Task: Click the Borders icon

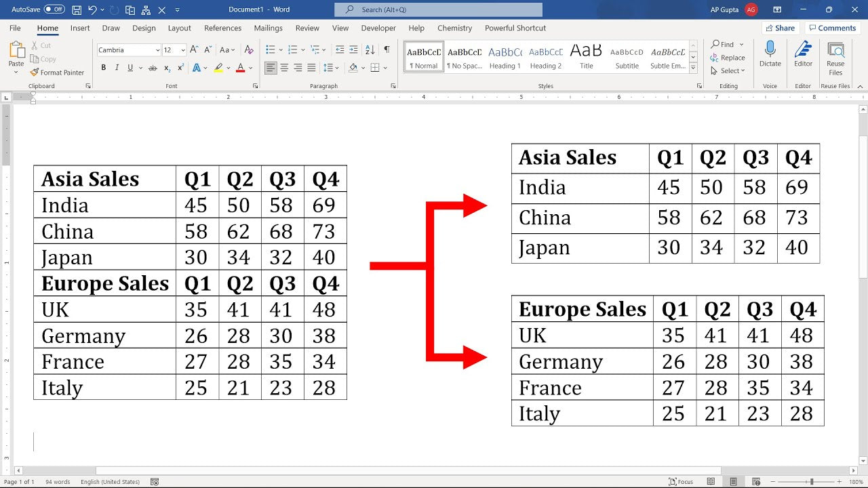Action: pos(374,68)
